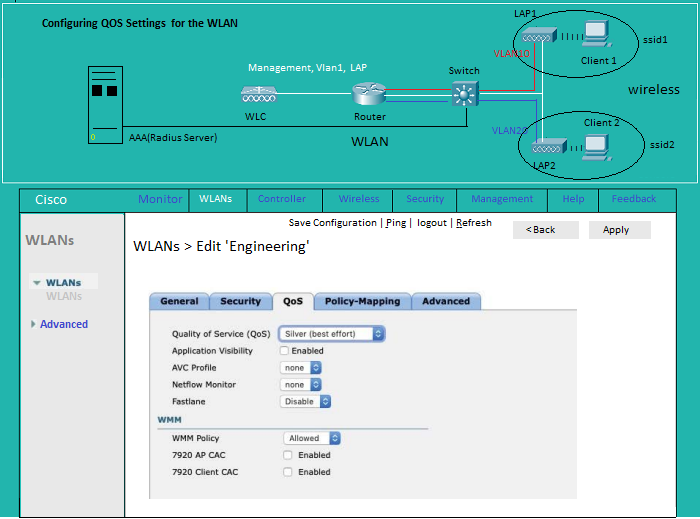Expand the Advanced sidebar section
This screenshot has height=519, width=700.
(33, 324)
